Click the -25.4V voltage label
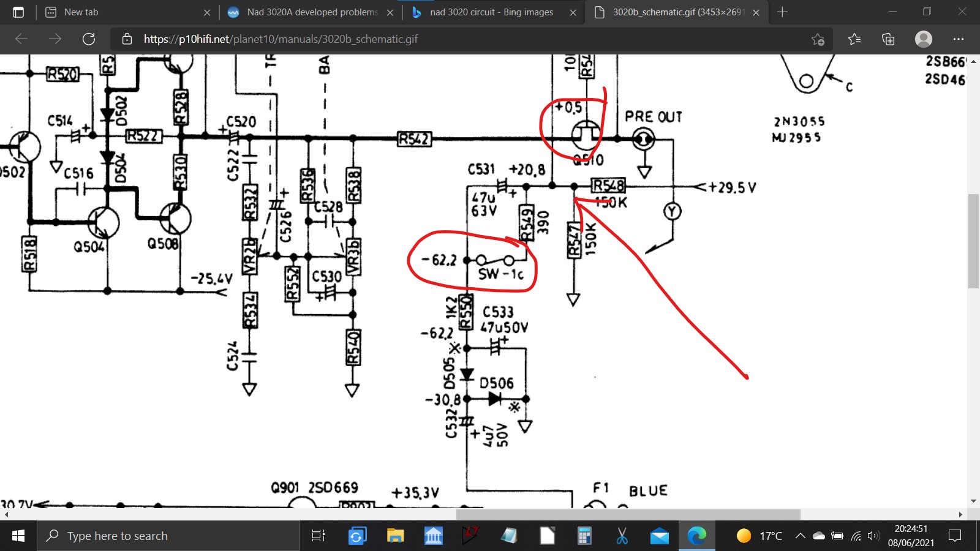 (212, 279)
